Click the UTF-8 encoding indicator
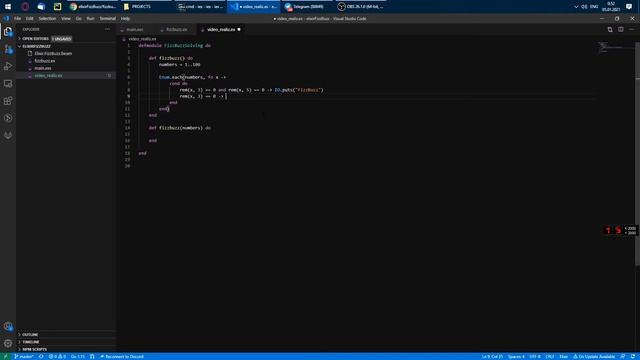 coord(535,356)
